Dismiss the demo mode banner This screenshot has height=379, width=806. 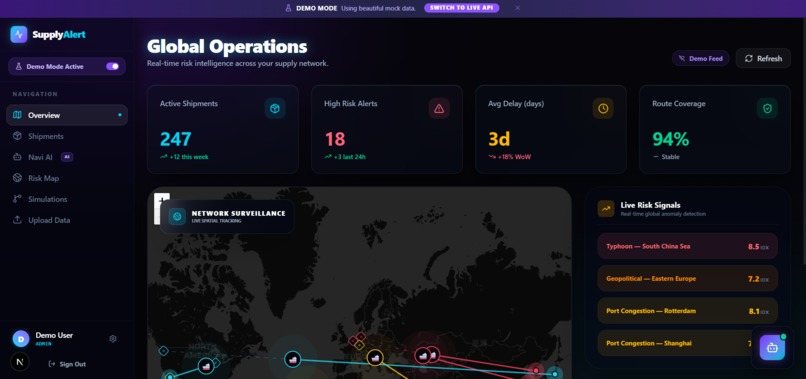518,8
